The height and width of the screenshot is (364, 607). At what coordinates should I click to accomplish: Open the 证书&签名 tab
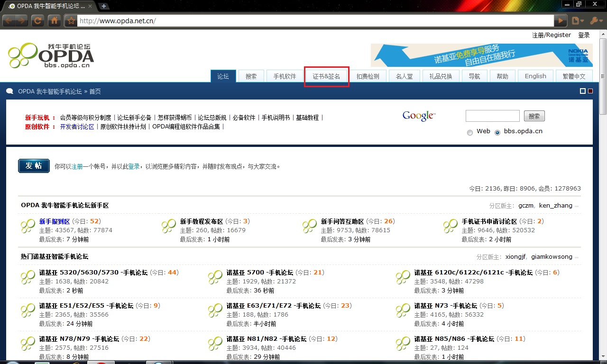327,76
